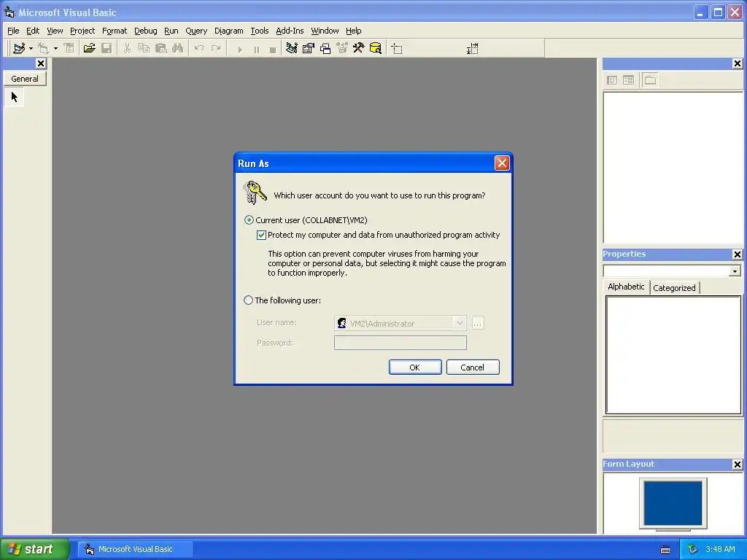Open the File menu

point(13,31)
